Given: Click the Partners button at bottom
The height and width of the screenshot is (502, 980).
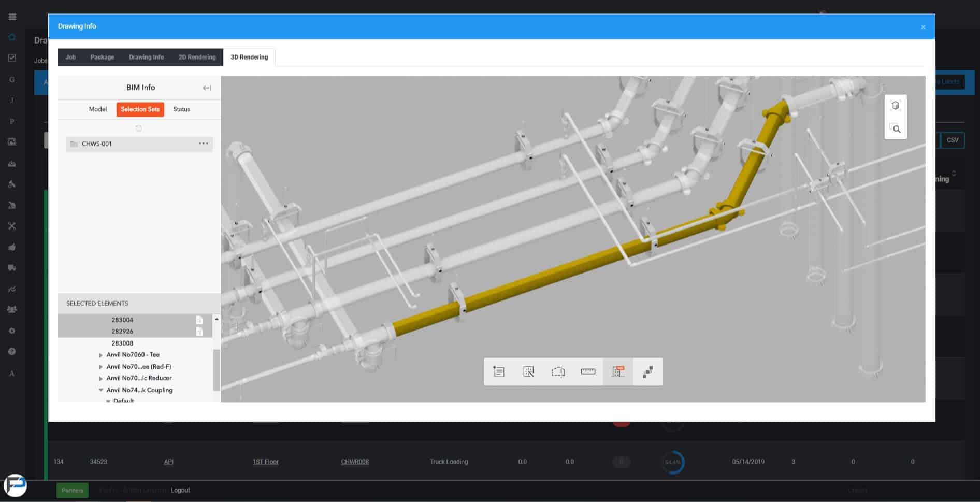Looking at the screenshot, I should (73, 490).
